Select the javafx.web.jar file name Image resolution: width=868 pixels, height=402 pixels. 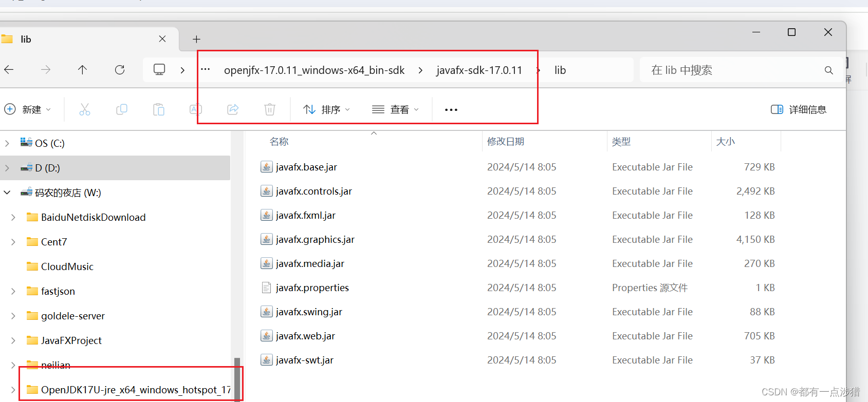pos(305,336)
